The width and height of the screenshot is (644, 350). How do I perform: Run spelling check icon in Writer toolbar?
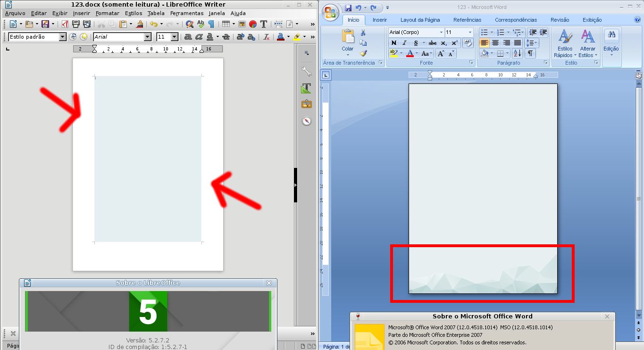pyautogui.click(x=201, y=24)
